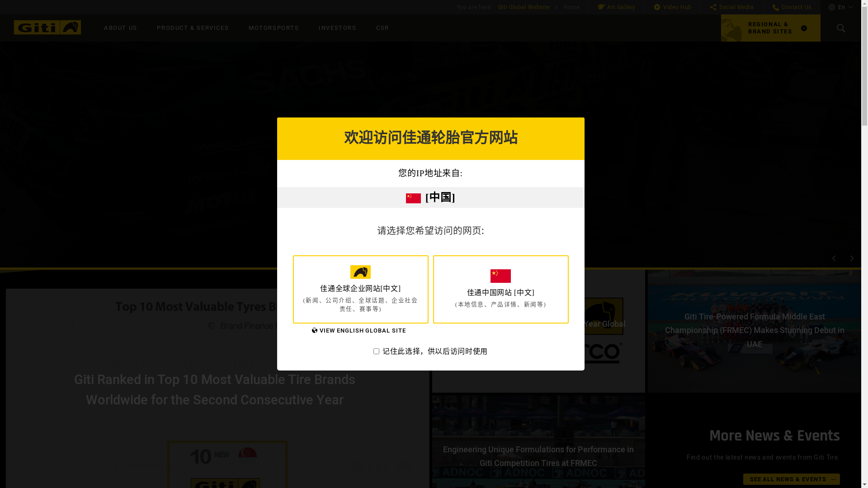Check the remember this choice checkbox

pyautogui.click(x=376, y=352)
